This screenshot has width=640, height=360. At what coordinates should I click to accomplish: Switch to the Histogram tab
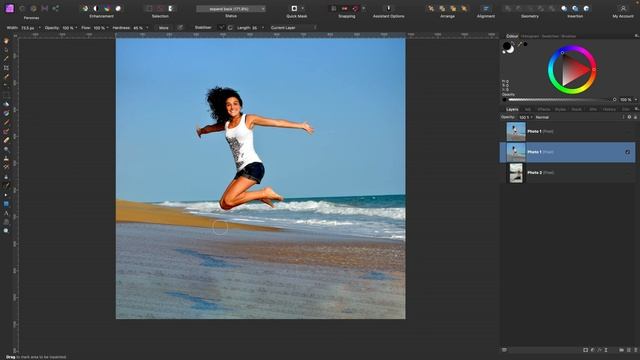click(530, 36)
